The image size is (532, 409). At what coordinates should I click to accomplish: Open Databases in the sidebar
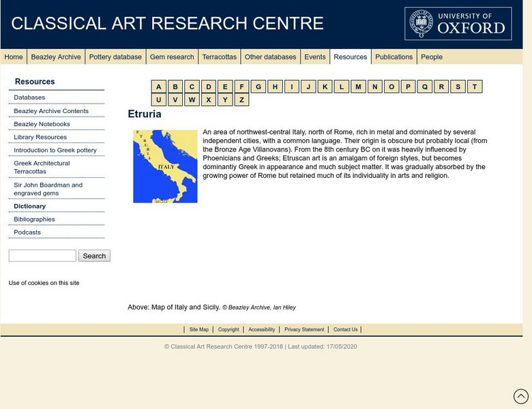[x=29, y=97]
